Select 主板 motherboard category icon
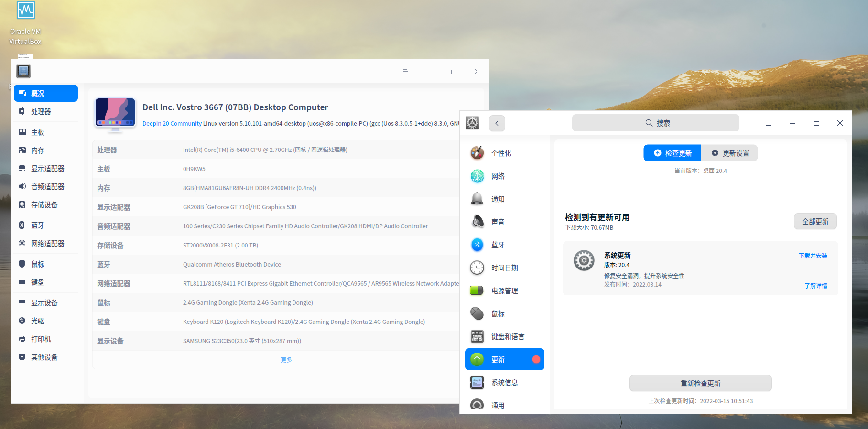 click(22, 132)
